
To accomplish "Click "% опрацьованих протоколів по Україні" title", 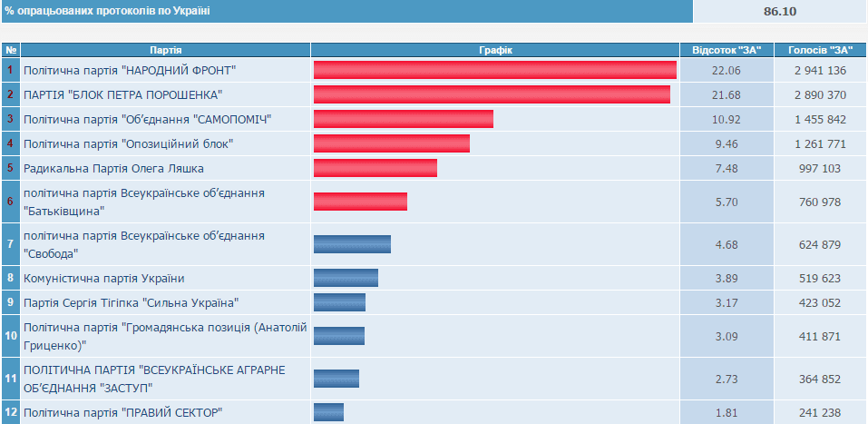I will click(x=107, y=11).
